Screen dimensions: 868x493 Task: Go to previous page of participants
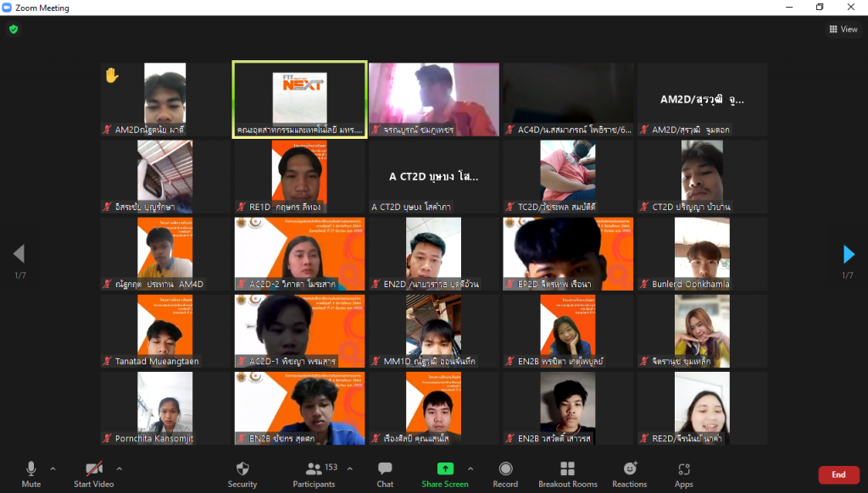pyautogui.click(x=19, y=254)
